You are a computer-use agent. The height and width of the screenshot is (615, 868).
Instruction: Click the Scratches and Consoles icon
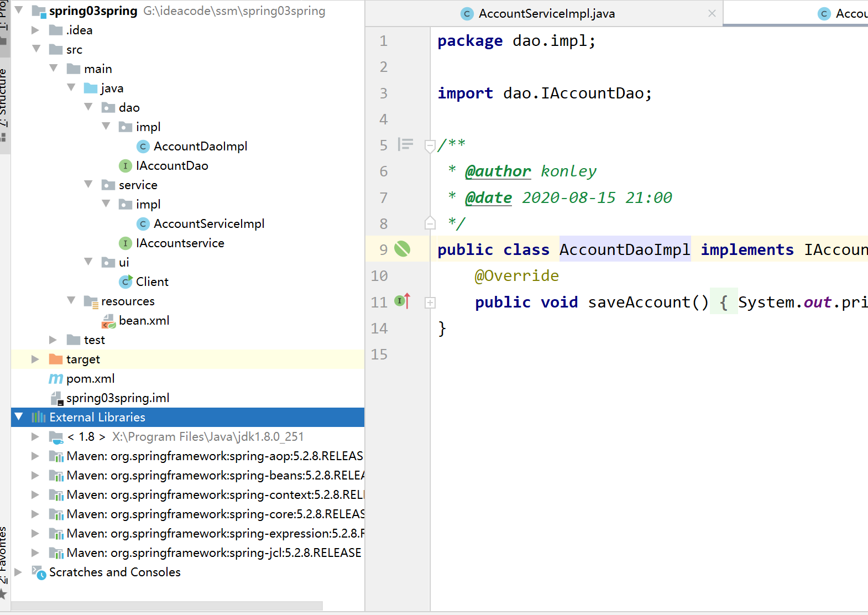click(x=39, y=572)
